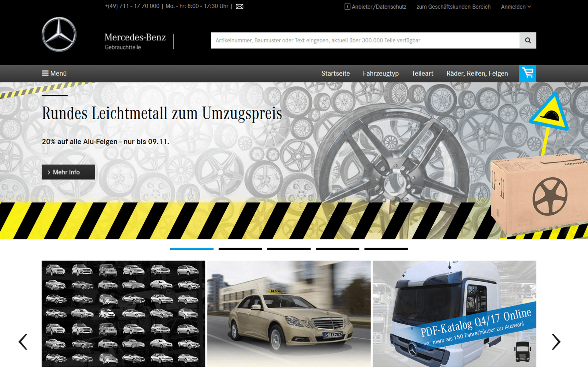This screenshot has width=588, height=368.
Task: Go to zum Geschäftskunden-Bereich link
Action: click(453, 7)
